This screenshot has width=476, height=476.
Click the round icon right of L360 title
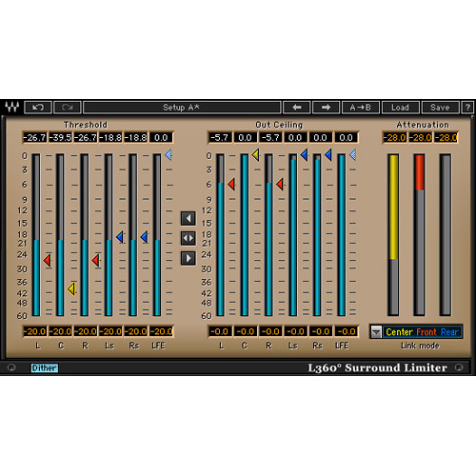click(459, 367)
